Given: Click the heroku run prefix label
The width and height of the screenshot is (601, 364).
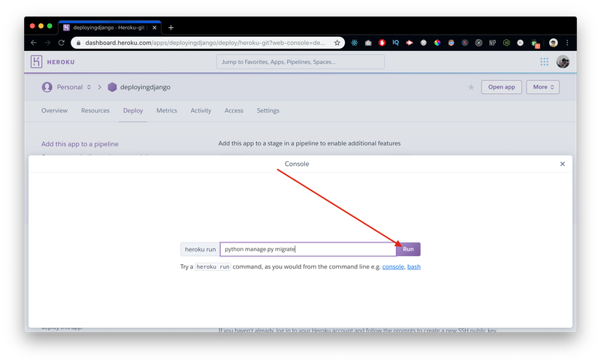Looking at the screenshot, I should pos(200,249).
